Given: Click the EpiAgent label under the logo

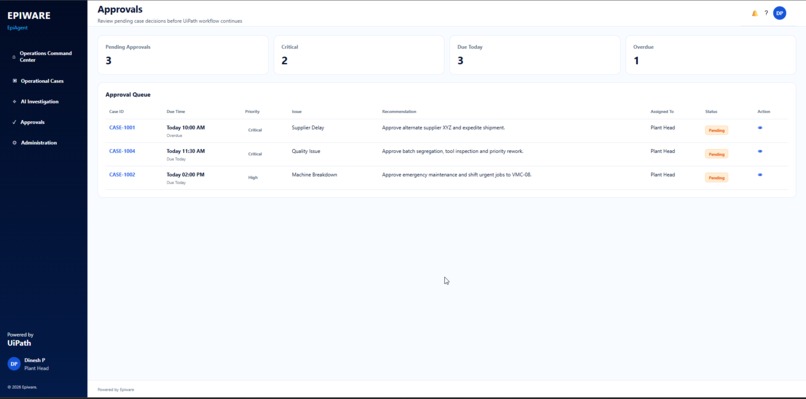Looking at the screenshot, I should coord(17,28).
